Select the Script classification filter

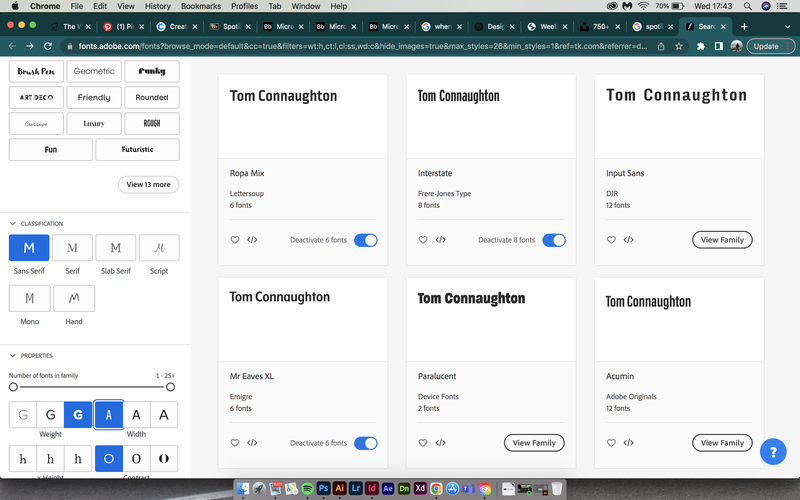159,248
